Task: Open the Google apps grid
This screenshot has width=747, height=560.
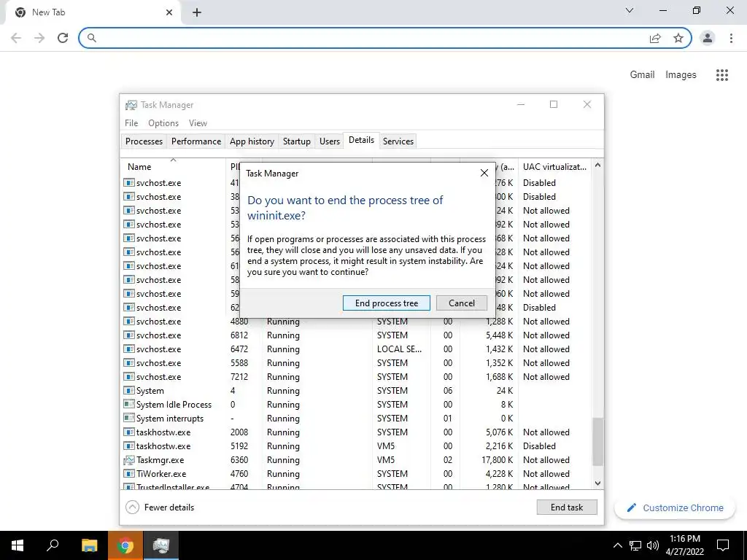Action: (x=721, y=75)
